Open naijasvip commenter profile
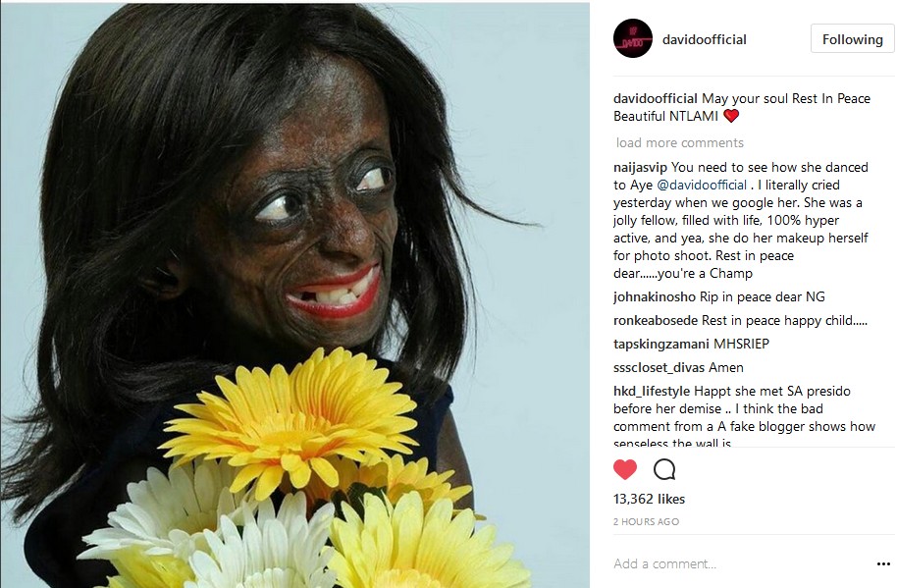Viewport: 897px width, 588px height. [x=640, y=168]
